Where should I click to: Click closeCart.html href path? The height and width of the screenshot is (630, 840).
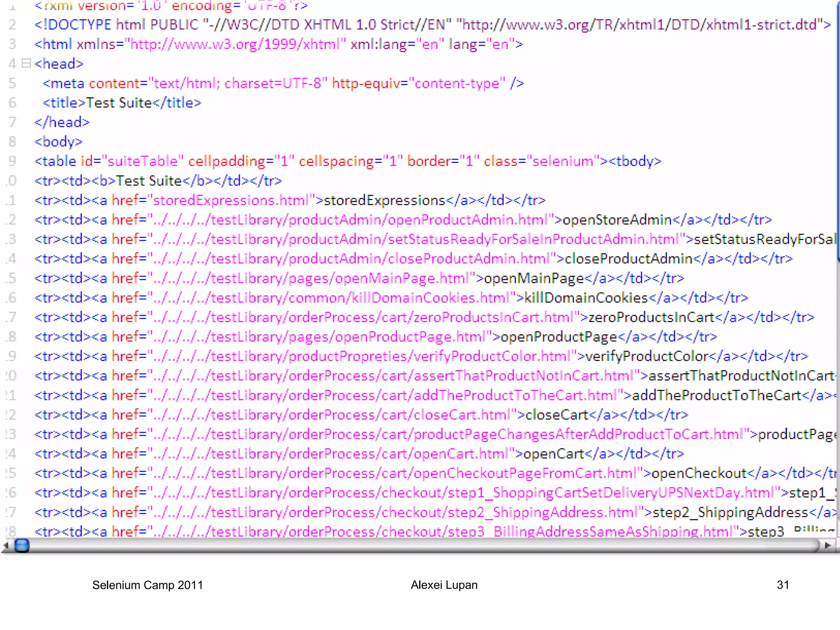pyautogui.click(x=332, y=415)
